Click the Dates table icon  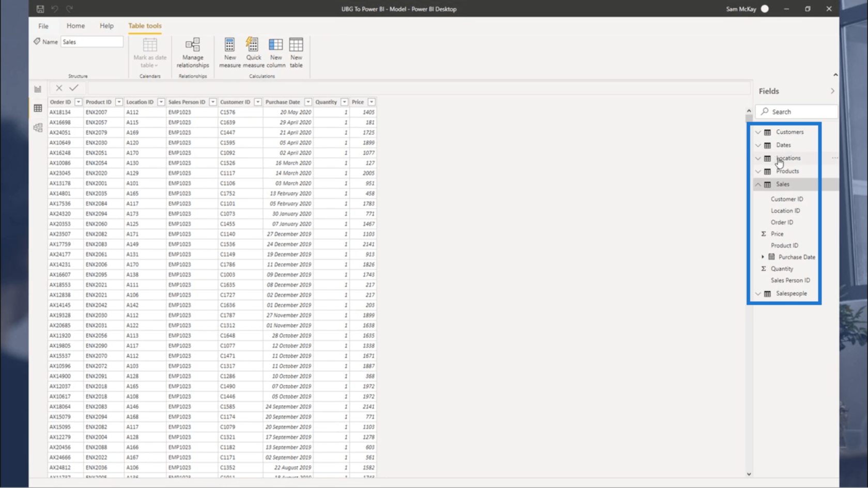[768, 145]
